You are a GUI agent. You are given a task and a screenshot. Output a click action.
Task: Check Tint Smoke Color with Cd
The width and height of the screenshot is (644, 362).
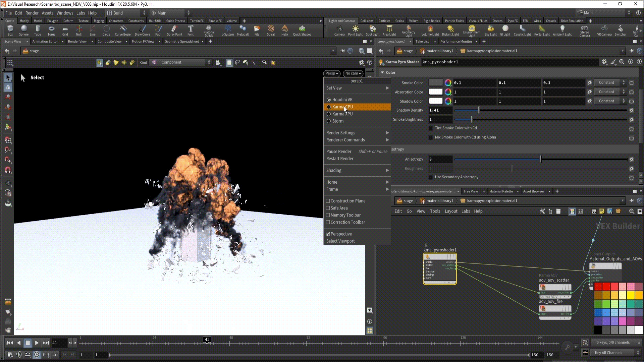click(x=431, y=128)
